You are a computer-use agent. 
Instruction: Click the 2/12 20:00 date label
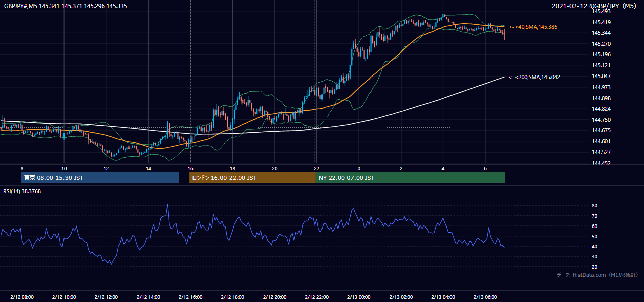click(275, 297)
